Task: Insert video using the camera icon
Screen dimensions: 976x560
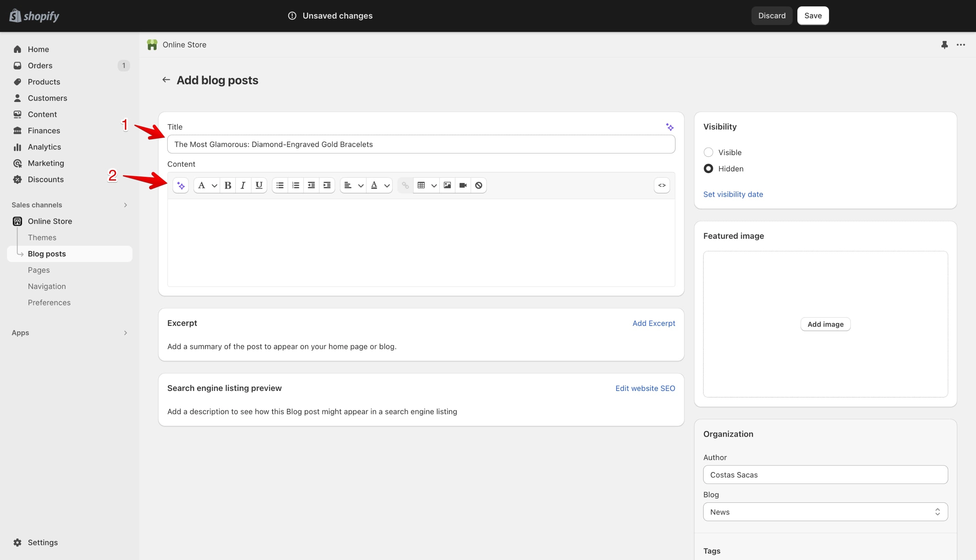Action: point(463,185)
